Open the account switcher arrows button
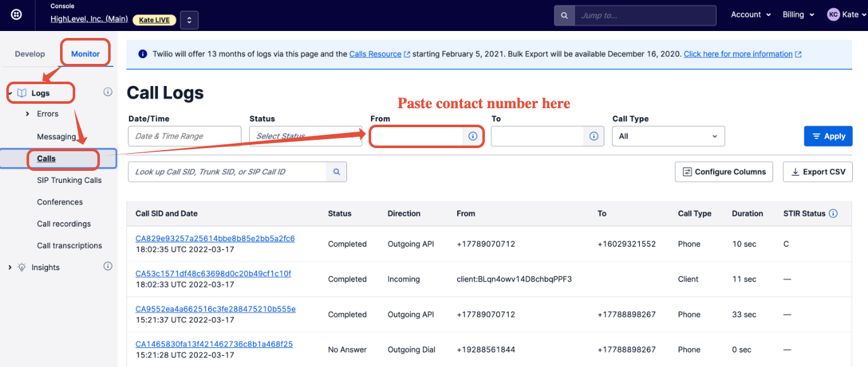Screen dimensions: 868x367 189,20
